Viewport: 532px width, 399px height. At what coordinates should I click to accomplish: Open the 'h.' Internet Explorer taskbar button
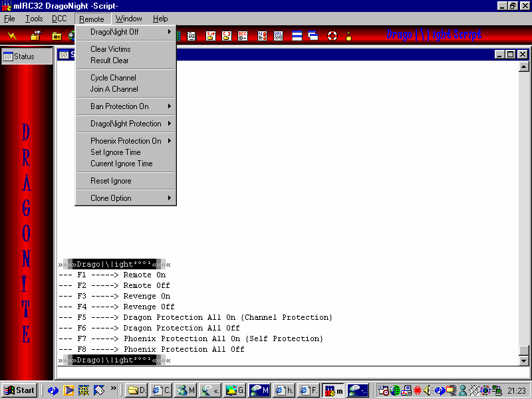284,390
